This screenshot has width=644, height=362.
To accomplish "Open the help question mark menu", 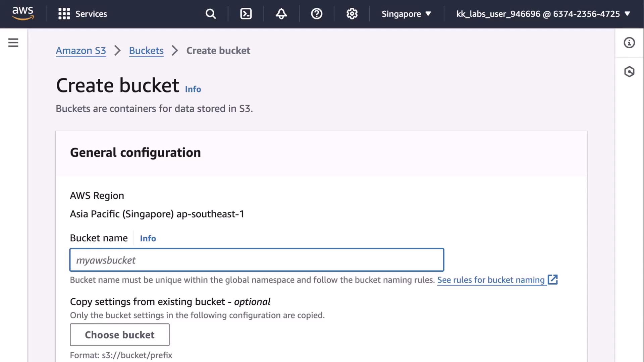I will coord(317,14).
